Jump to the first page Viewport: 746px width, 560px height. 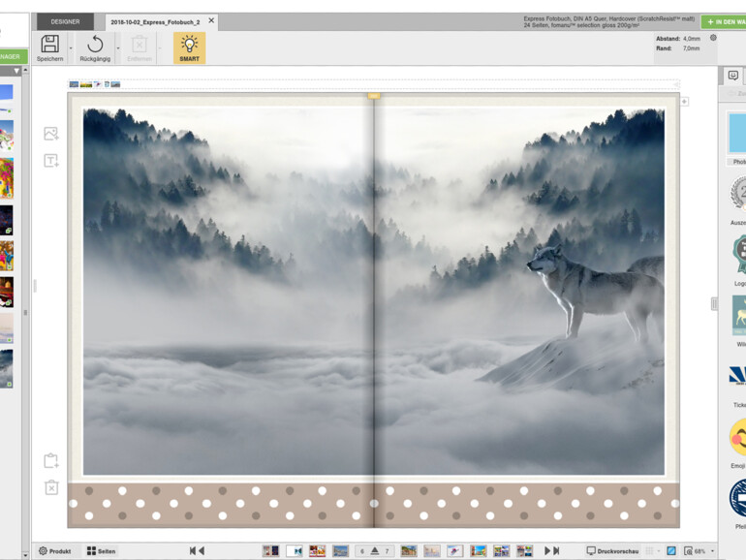(193, 551)
